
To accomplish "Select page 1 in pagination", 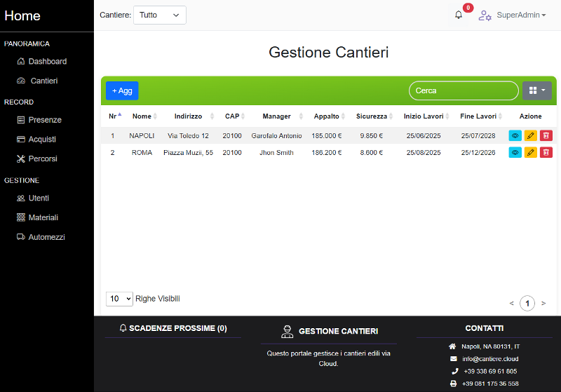I will point(527,304).
